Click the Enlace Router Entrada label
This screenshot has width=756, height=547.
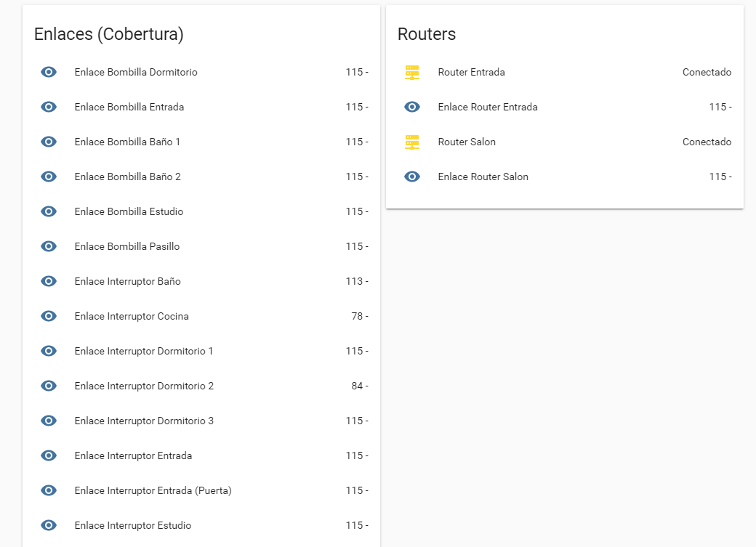coord(488,107)
